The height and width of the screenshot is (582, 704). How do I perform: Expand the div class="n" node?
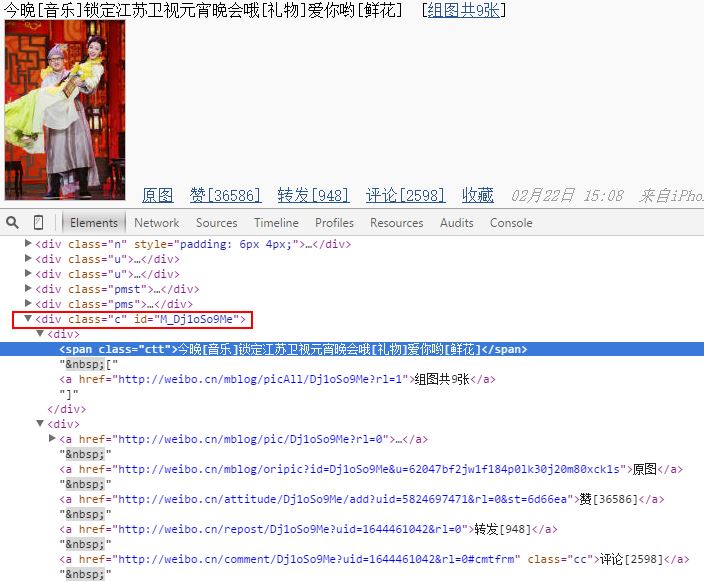point(28,243)
